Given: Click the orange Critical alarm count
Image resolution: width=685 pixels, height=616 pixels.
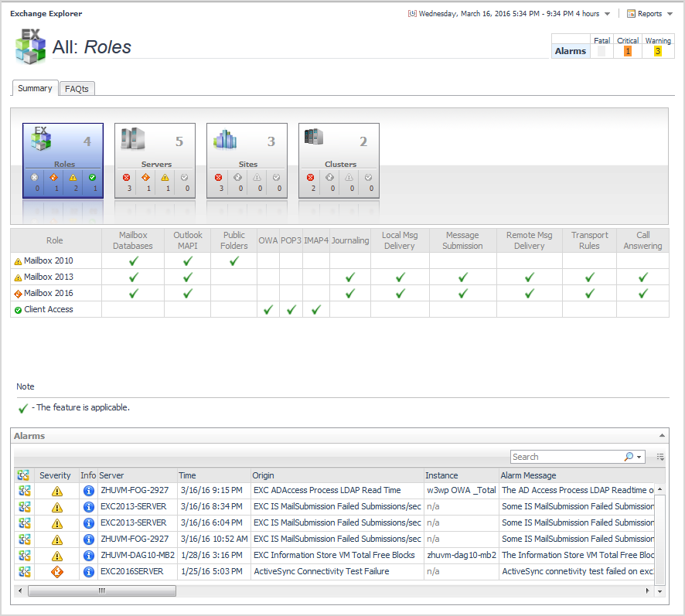Looking at the screenshot, I should pos(627,52).
